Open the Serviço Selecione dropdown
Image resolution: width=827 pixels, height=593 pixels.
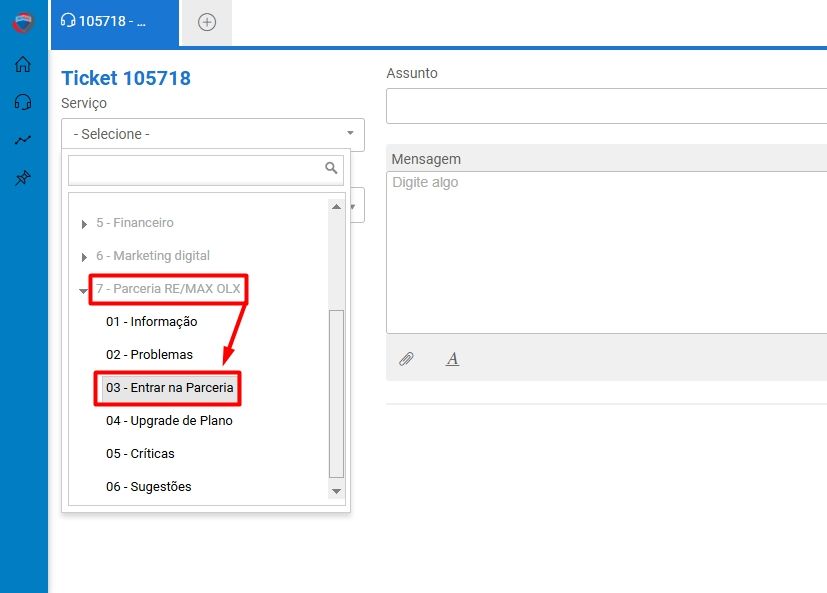(x=213, y=134)
